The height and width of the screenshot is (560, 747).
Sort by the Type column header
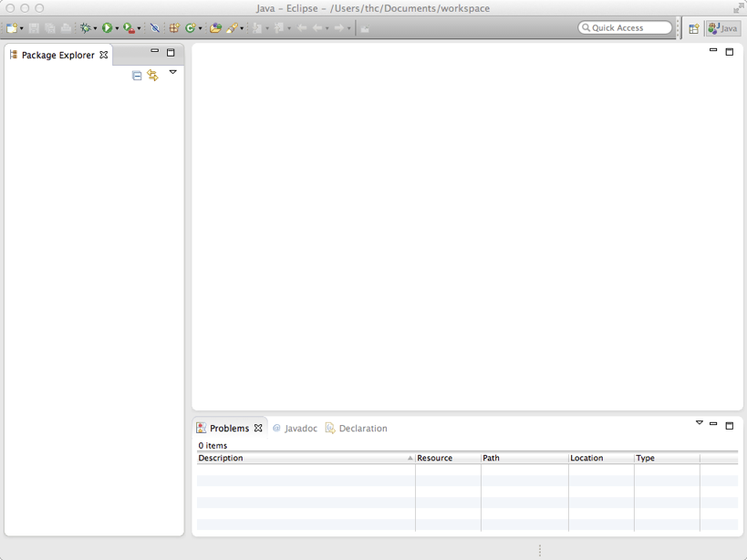tap(668, 458)
